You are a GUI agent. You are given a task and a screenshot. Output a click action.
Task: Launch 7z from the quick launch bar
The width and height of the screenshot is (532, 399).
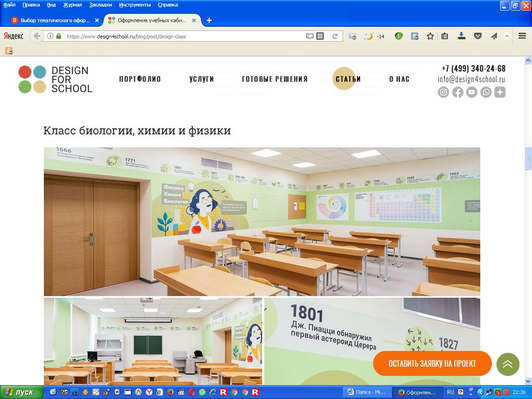(x=64, y=392)
